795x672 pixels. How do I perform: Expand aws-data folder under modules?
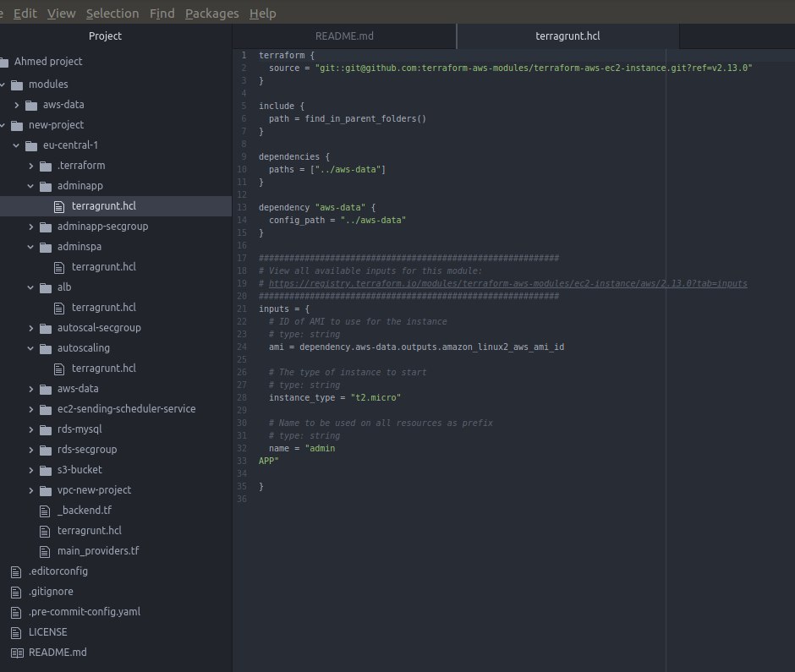coord(17,105)
